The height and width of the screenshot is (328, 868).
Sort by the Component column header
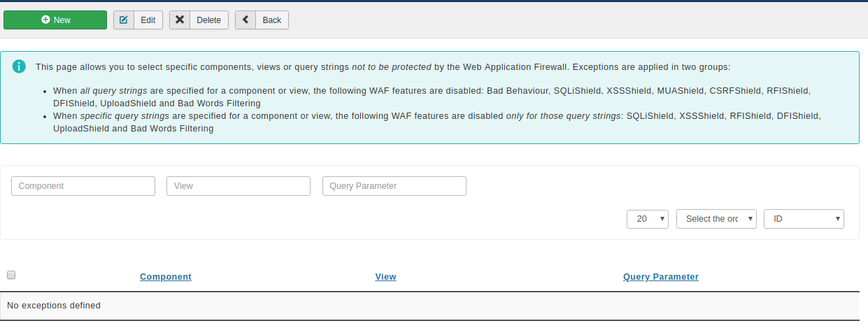click(166, 277)
